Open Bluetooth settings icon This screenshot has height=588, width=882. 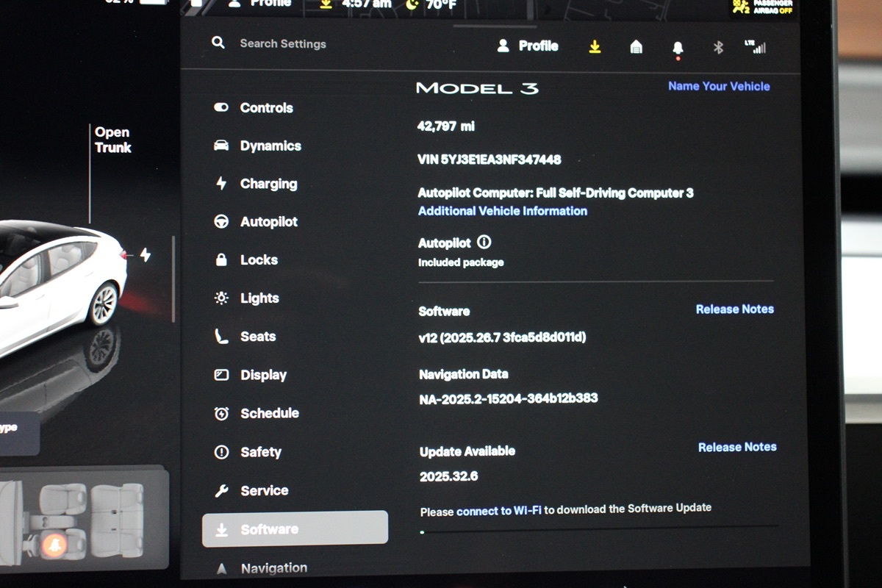pyautogui.click(x=718, y=47)
